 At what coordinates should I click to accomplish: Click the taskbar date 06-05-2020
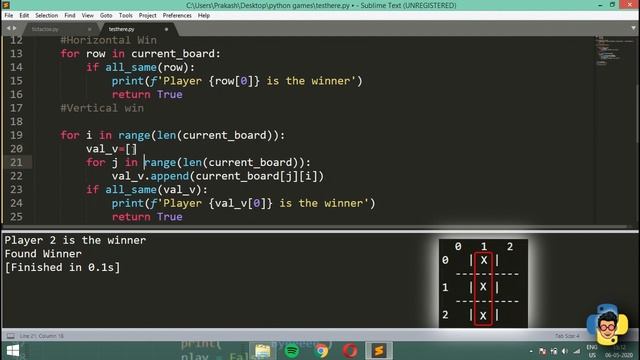tap(619, 356)
